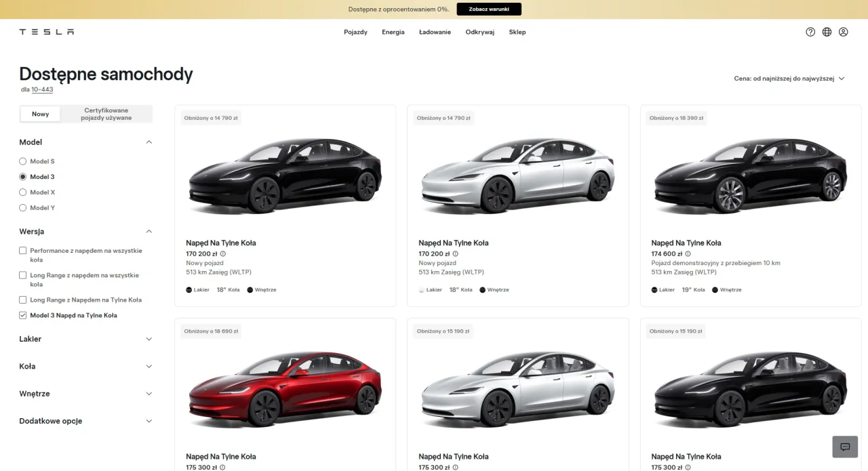Open the price sorting dropdown
The image size is (868, 471).
pos(789,78)
